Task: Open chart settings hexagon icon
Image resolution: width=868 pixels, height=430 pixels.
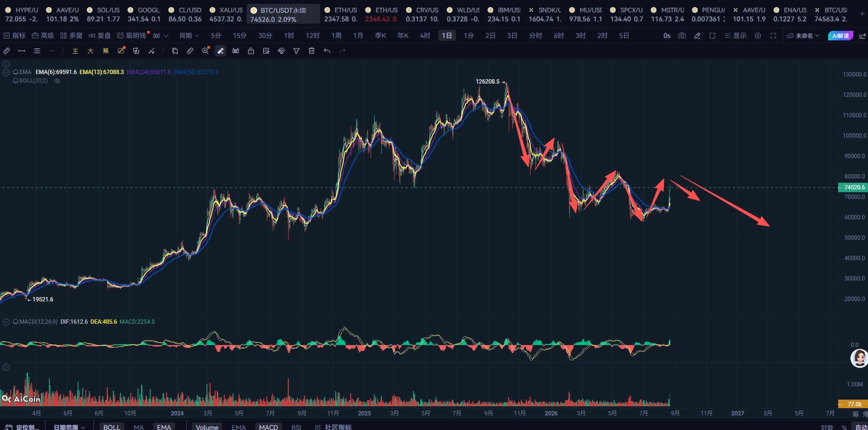Action: (x=758, y=36)
